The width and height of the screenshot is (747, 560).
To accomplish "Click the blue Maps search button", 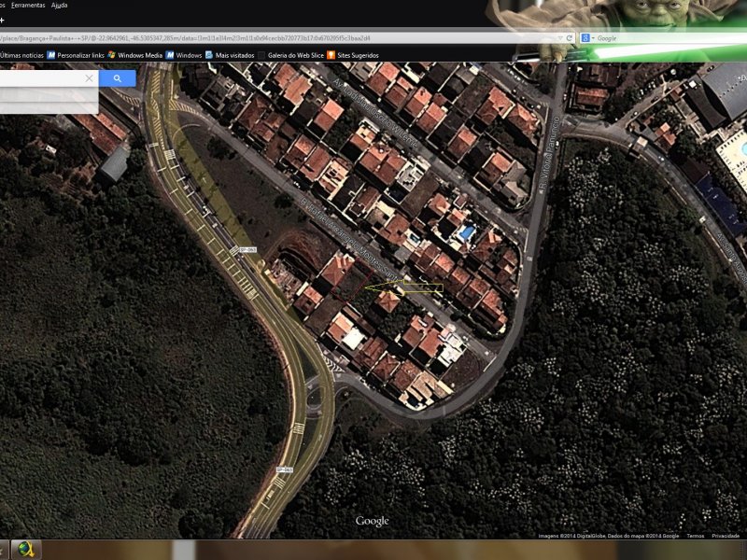I will point(118,78).
